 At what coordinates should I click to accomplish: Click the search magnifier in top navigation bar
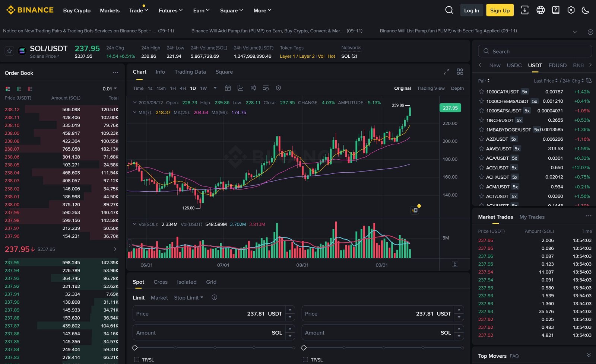[449, 10]
